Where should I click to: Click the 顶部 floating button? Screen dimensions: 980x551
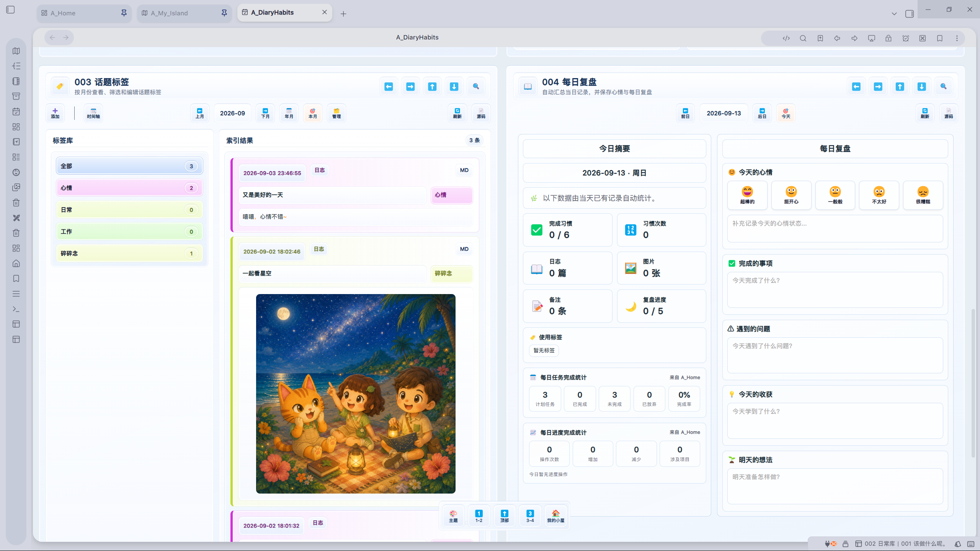(x=505, y=516)
